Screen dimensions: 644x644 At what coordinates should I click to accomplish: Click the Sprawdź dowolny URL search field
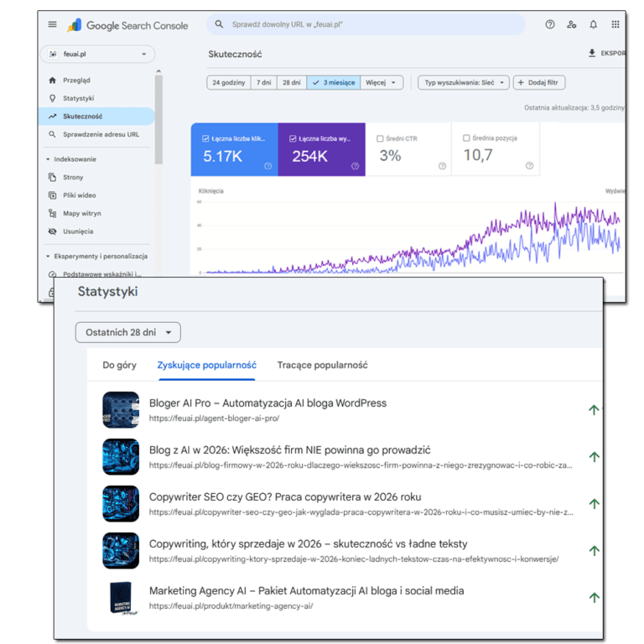pos(366,24)
